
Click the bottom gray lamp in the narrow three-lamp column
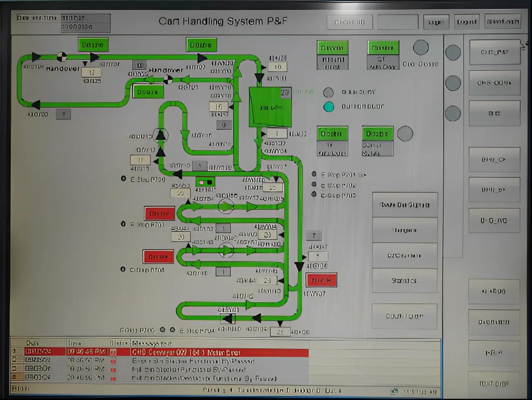pos(453,113)
